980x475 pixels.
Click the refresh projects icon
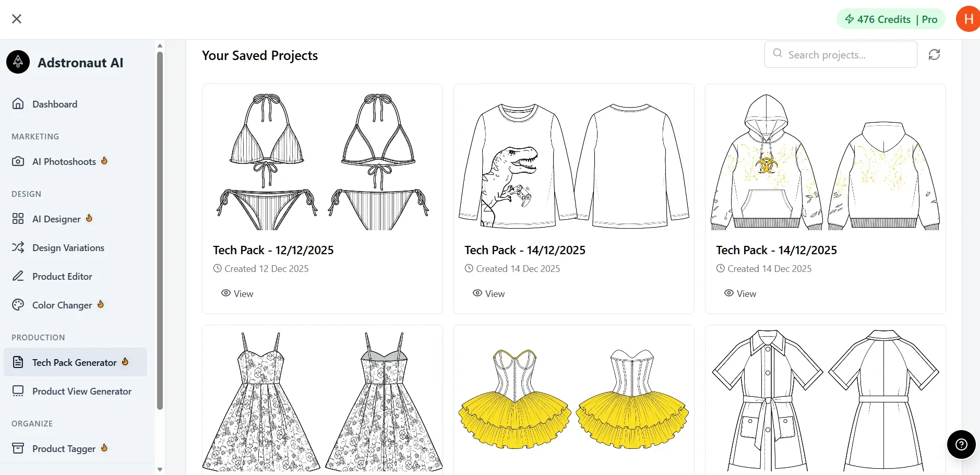coord(934,55)
